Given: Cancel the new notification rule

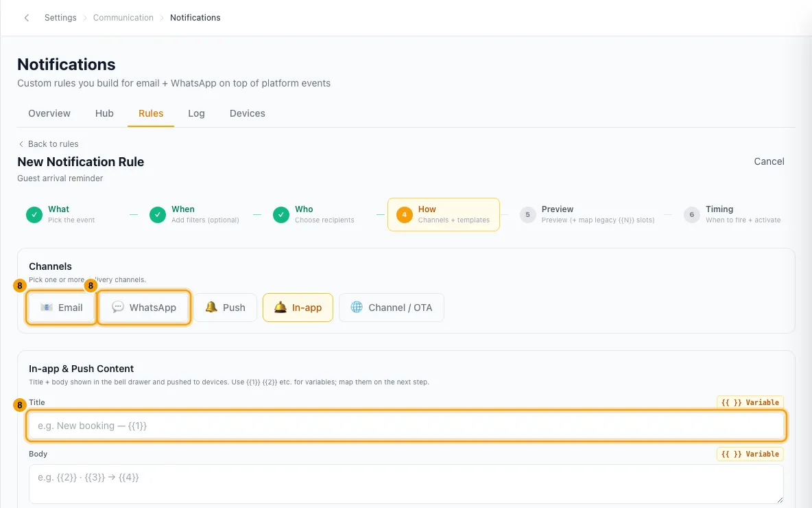Looking at the screenshot, I should [x=769, y=161].
